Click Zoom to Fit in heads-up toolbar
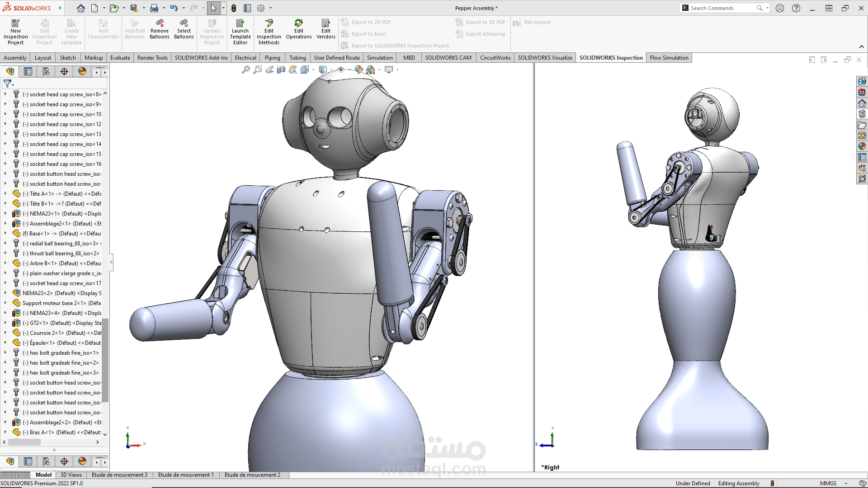Screen dimensions: 868x488 (245, 70)
